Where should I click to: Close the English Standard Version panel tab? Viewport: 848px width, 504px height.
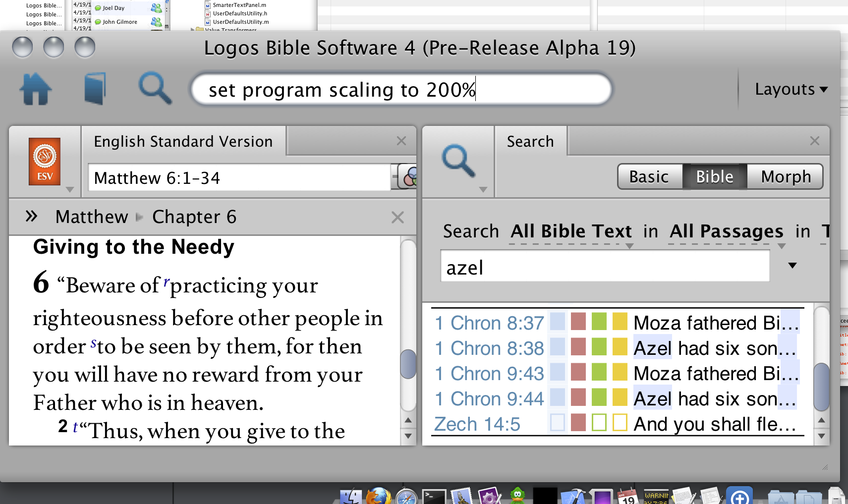(x=401, y=141)
